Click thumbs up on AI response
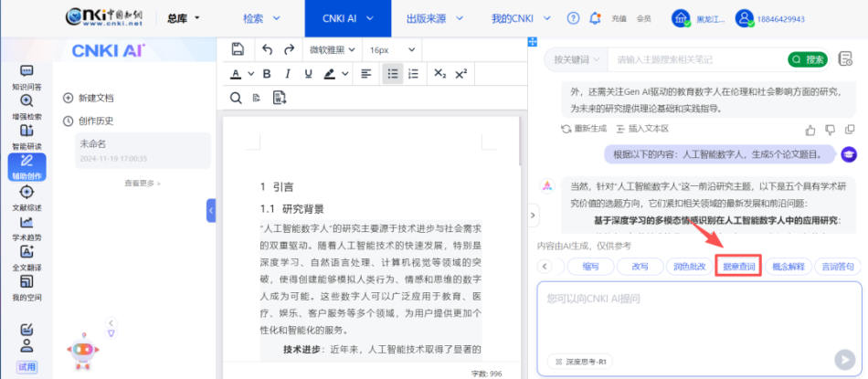Viewport: 868px width, 379px height. [810, 130]
